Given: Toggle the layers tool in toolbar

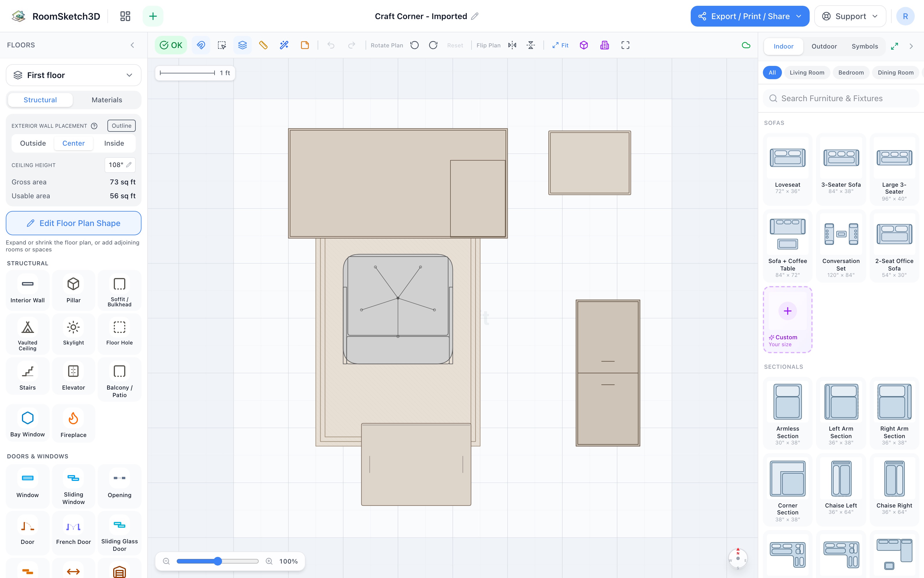Looking at the screenshot, I should 243,45.
